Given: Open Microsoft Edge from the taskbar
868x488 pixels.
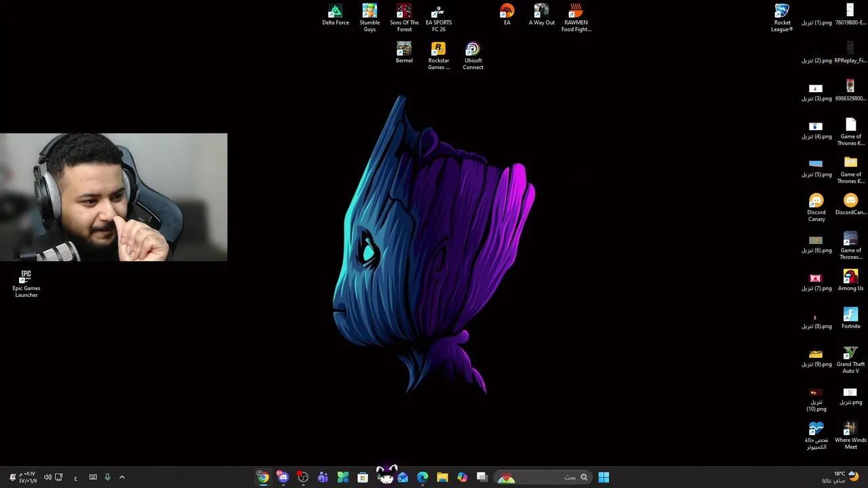Looking at the screenshot, I should [422, 477].
